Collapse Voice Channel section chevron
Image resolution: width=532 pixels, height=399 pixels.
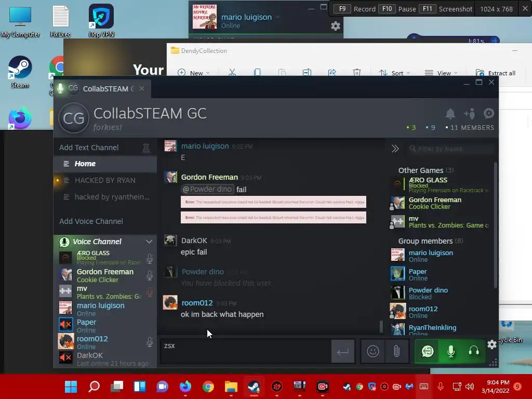149,242
